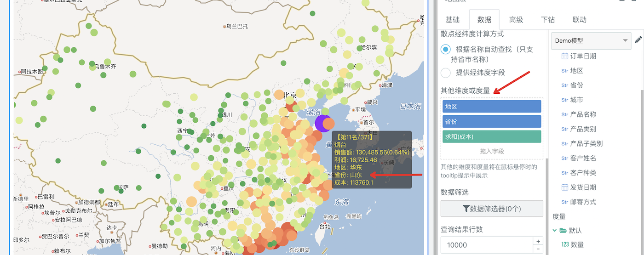
Task: Click the folder icon of 默认 group
Action: [x=563, y=230]
